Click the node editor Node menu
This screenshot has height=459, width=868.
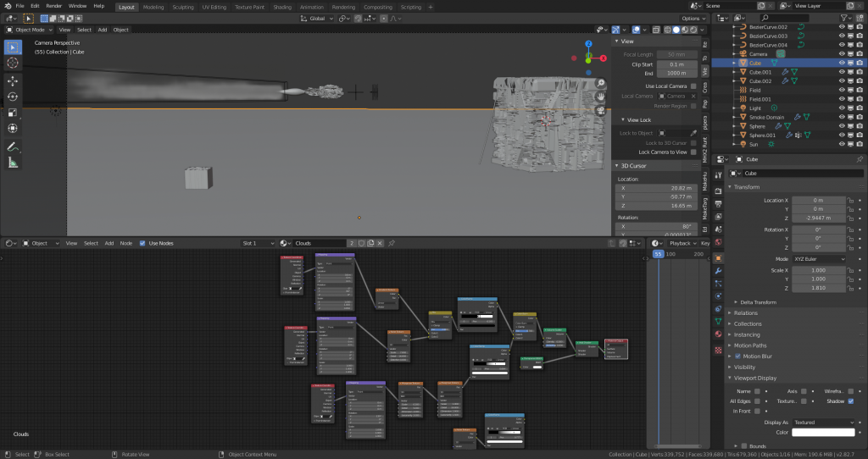126,243
